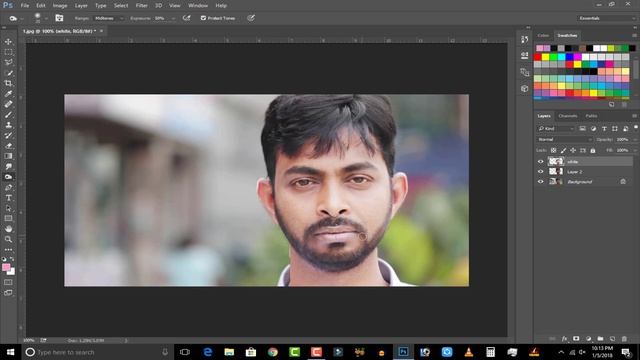Toggle lock image pixels brush icon

coord(563,151)
